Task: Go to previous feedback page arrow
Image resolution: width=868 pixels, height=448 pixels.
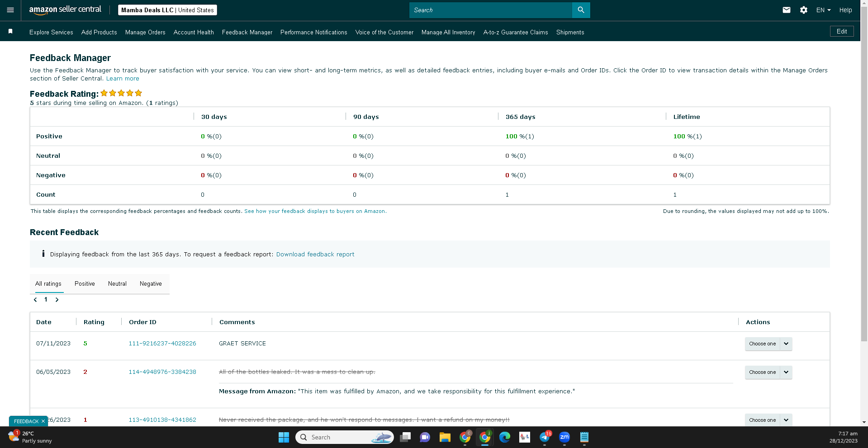Action: (x=36, y=300)
